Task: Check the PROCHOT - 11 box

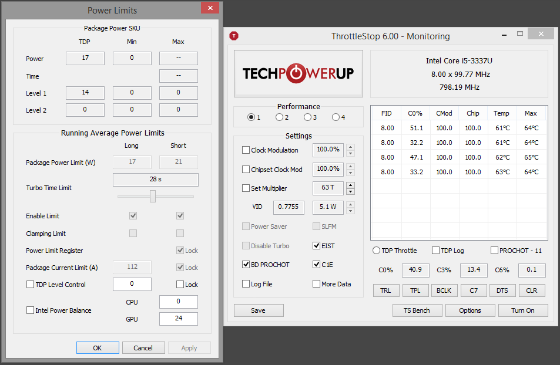Action: [x=494, y=250]
